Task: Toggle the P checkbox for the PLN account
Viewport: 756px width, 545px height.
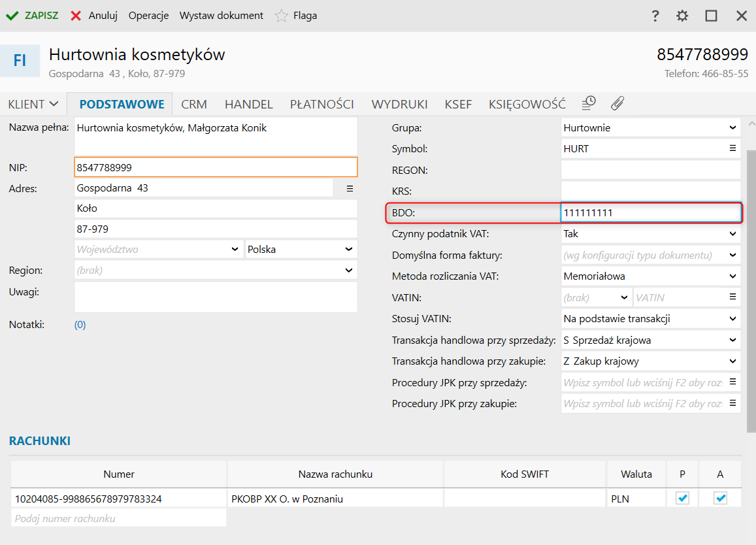Action: click(682, 499)
